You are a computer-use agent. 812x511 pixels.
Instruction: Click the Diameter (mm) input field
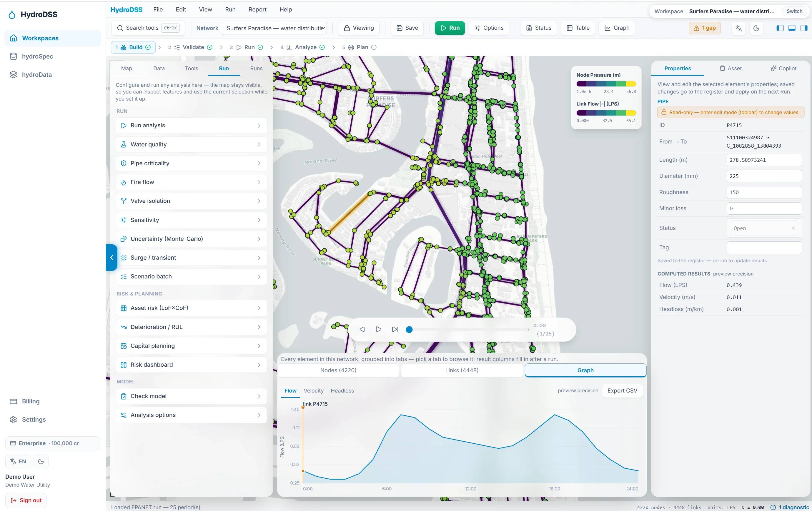click(x=764, y=176)
